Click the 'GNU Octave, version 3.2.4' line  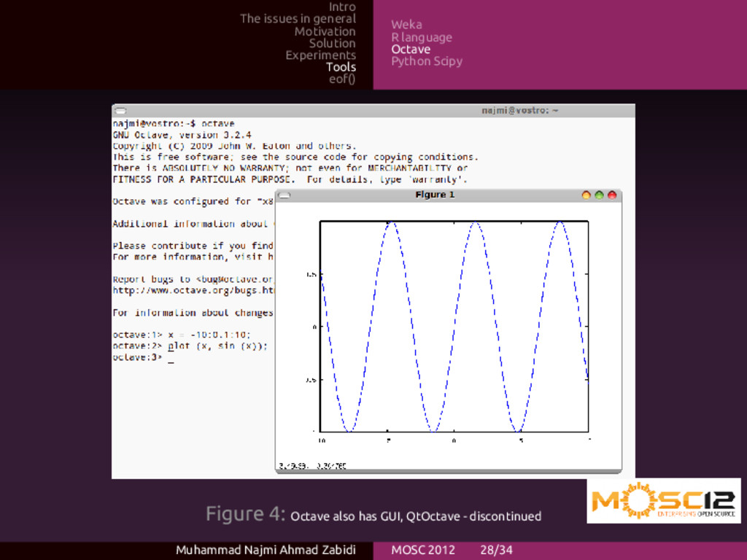point(182,135)
